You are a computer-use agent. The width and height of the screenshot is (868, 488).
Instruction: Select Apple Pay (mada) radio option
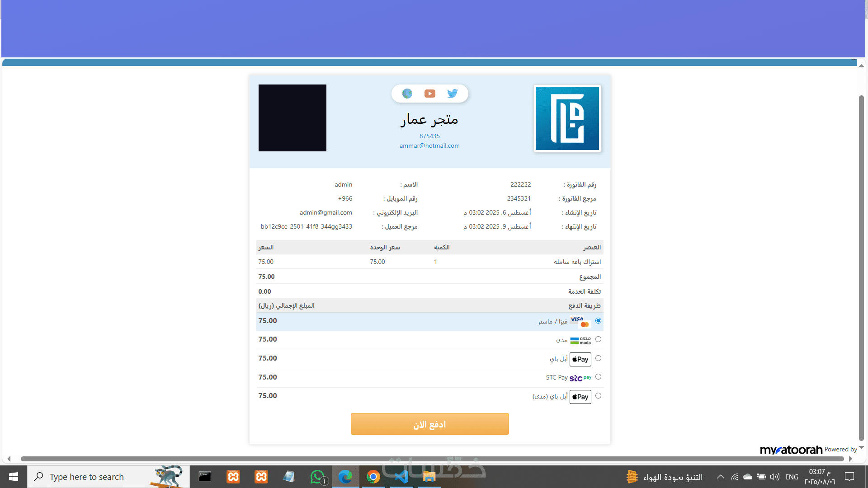[598, 396]
